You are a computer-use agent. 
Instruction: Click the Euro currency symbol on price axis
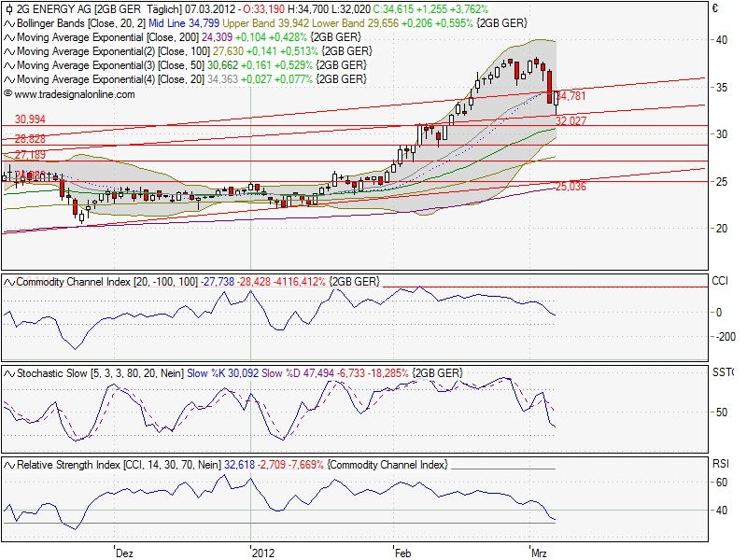click(x=714, y=8)
